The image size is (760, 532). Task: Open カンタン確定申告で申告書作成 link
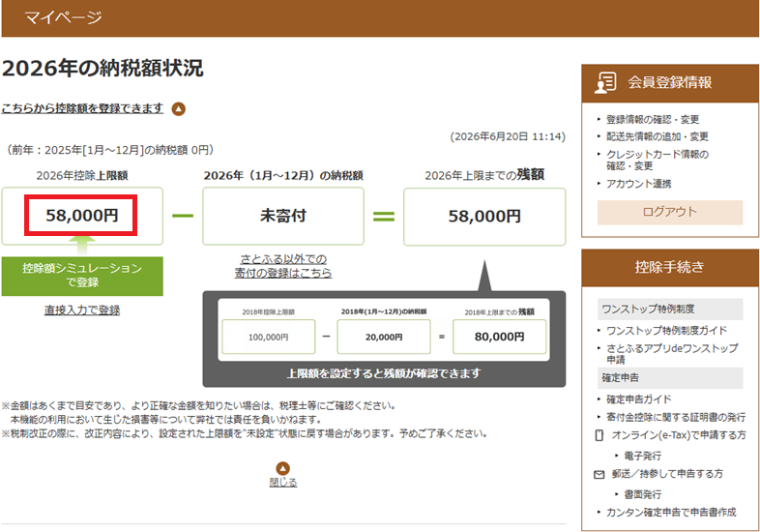pyautogui.click(x=671, y=512)
